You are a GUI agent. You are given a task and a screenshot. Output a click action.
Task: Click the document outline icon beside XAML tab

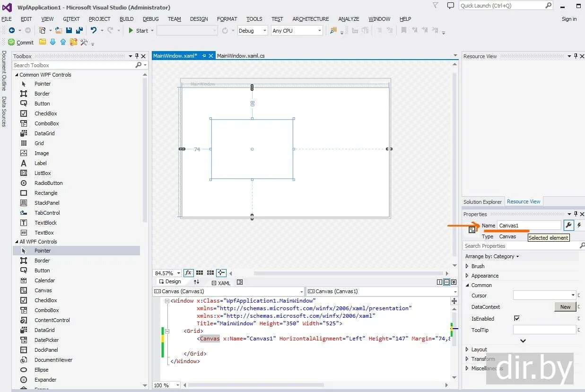pyautogui.click(x=240, y=282)
